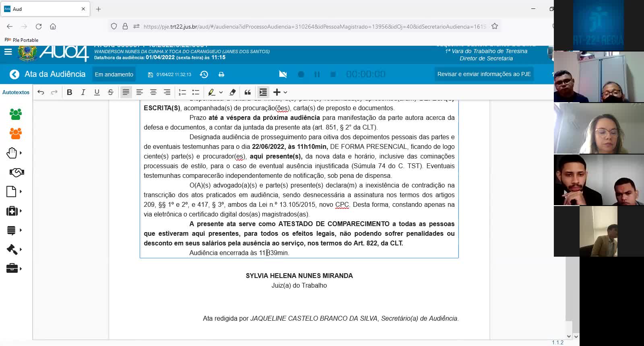Open the PJe Portable bookmark
The height and width of the screenshot is (346, 644).
21,40
